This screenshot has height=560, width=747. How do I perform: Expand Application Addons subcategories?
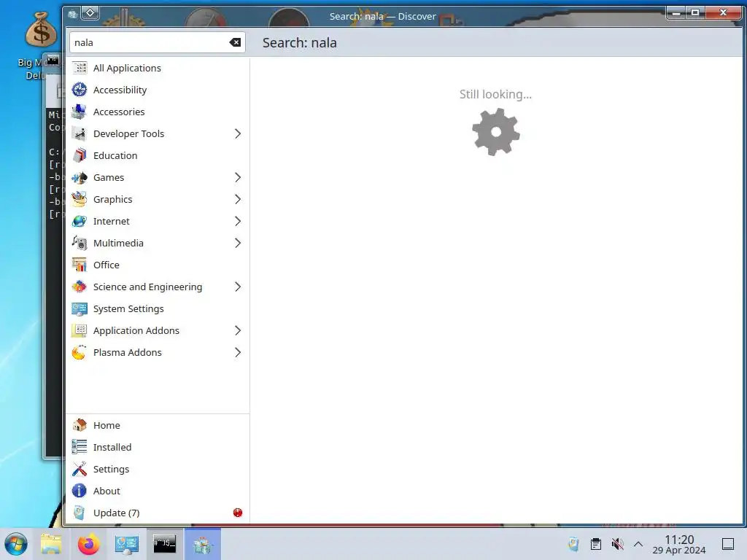point(238,331)
